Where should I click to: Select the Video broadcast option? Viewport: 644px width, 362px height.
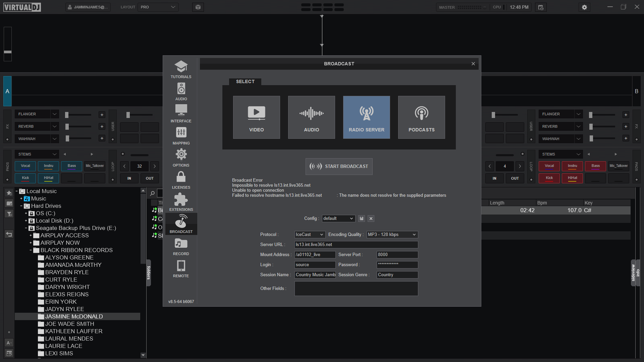pyautogui.click(x=256, y=117)
